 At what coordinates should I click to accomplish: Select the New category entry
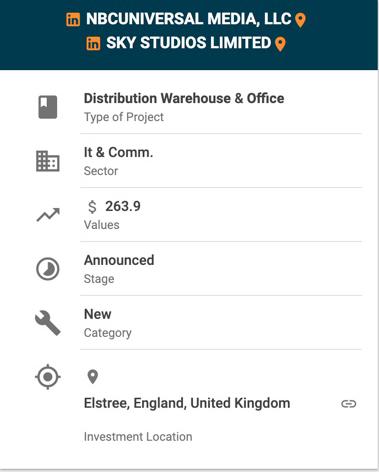[x=98, y=314]
